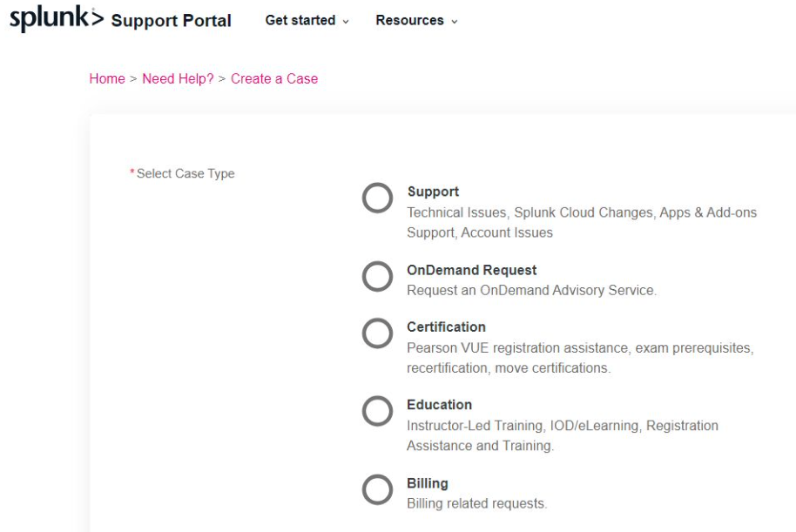Click the Create a Case breadcrumb

pyautogui.click(x=274, y=78)
